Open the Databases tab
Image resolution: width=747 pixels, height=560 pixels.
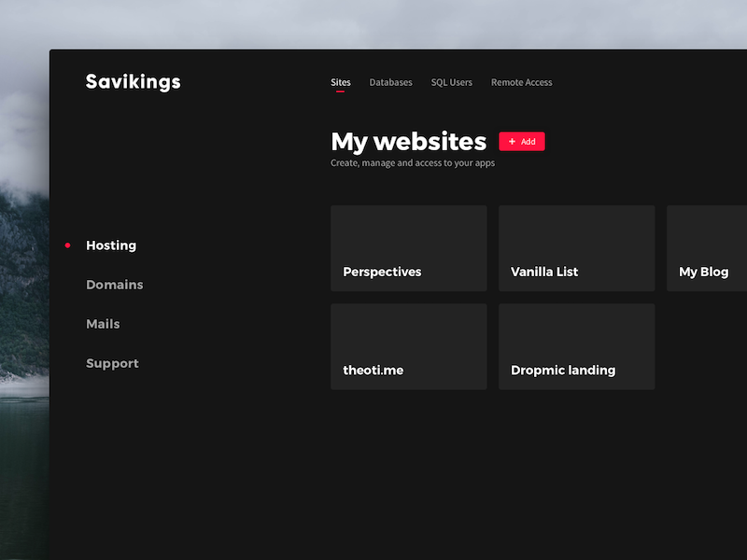390,82
